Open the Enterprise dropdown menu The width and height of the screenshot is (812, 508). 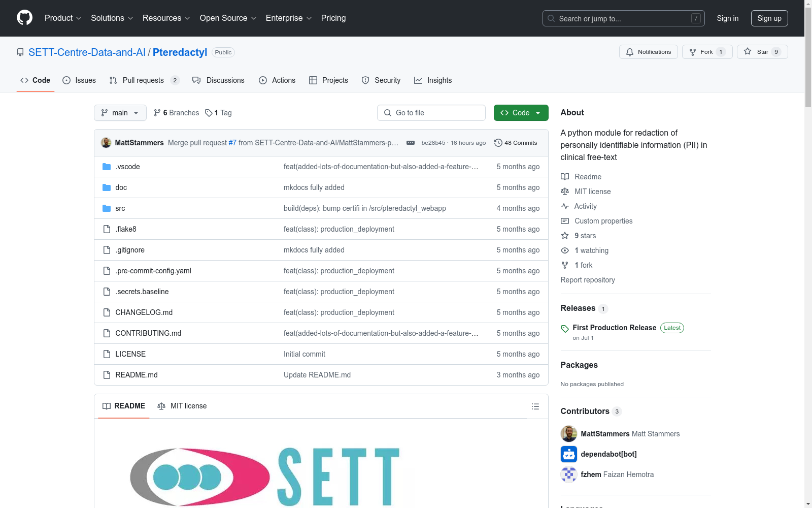click(x=289, y=18)
